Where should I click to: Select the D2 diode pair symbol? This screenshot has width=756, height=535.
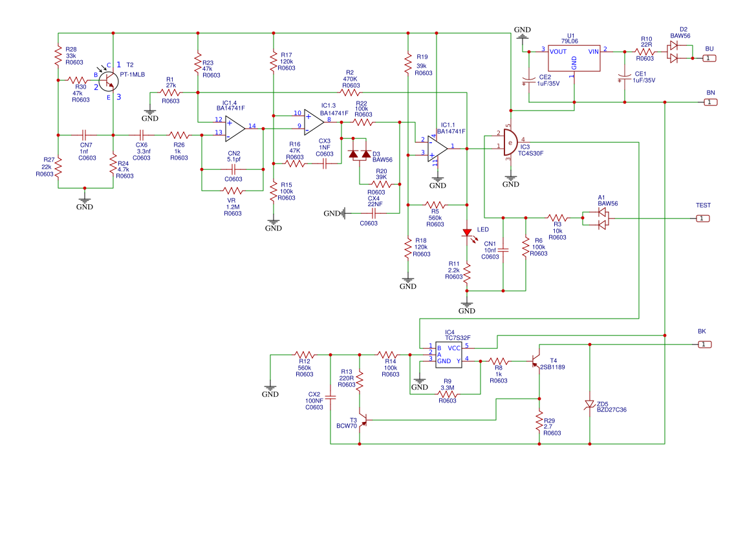[674, 52]
